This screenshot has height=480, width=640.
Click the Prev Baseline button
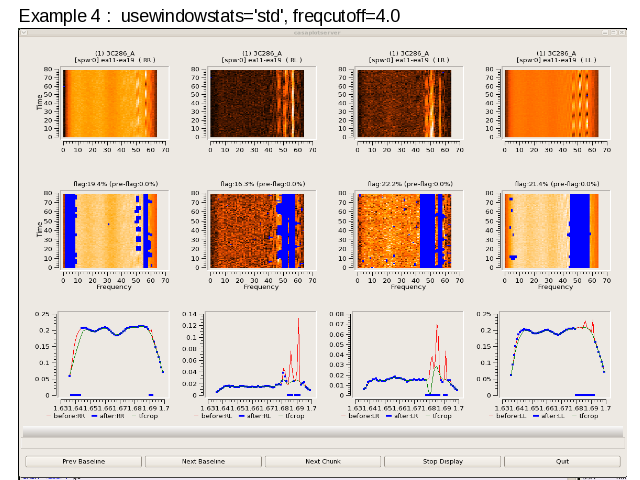83,461
